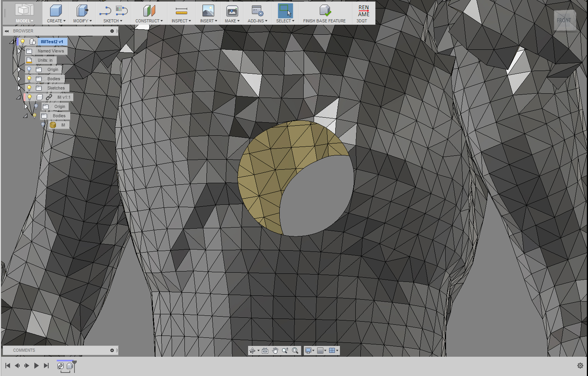Toggle visibility of the IM body
This screenshot has width=588, height=376.
coord(43,125)
